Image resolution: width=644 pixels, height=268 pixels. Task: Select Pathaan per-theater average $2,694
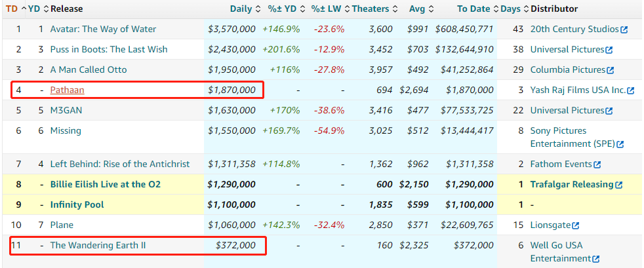414,90
